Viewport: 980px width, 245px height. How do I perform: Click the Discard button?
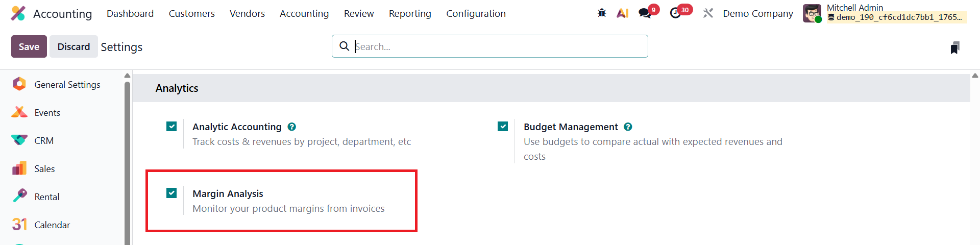[73, 46]
